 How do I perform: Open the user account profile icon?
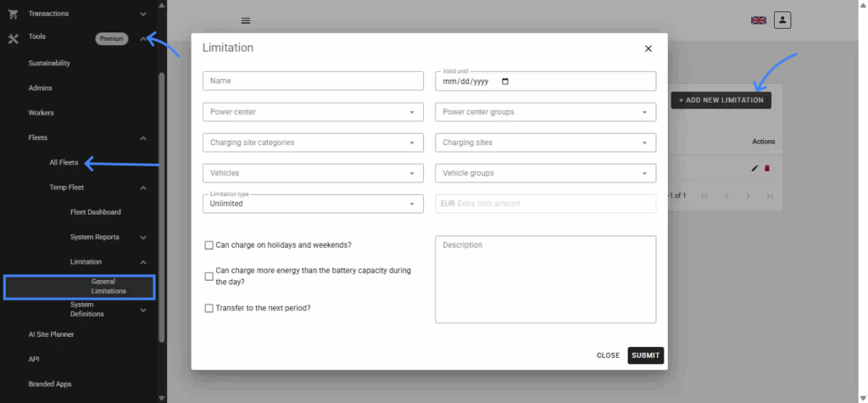(782, 20)
